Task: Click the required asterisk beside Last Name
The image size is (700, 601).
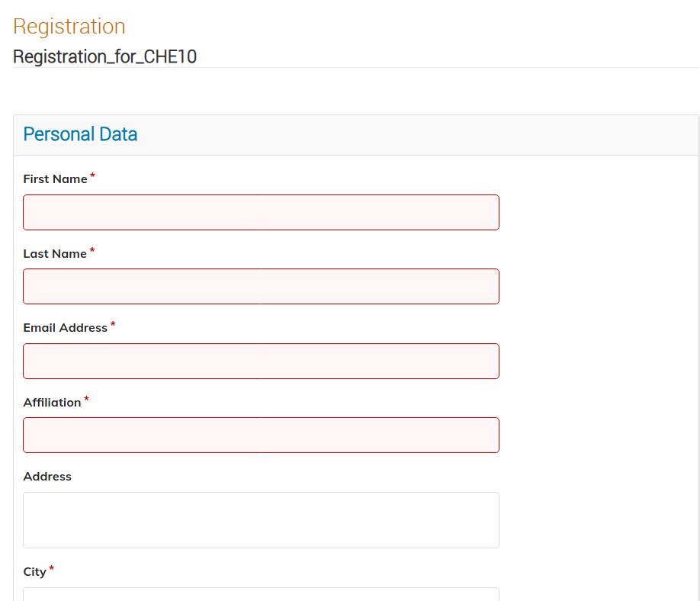Action: click(92, 250)
